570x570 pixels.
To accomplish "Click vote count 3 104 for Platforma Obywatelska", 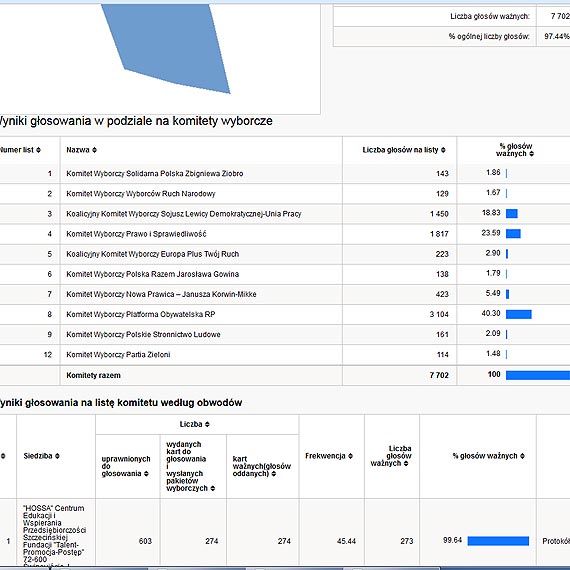I will tap(439, 314).
